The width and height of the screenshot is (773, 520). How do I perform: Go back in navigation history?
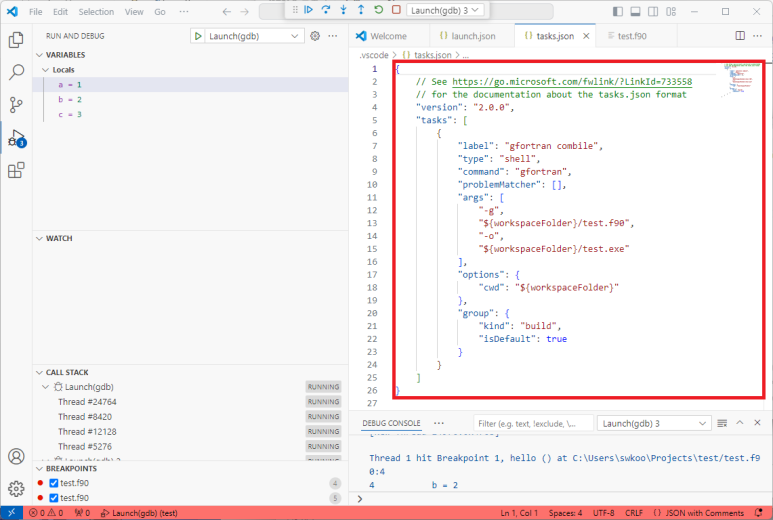pyautogui.click(x=227, y=12)
